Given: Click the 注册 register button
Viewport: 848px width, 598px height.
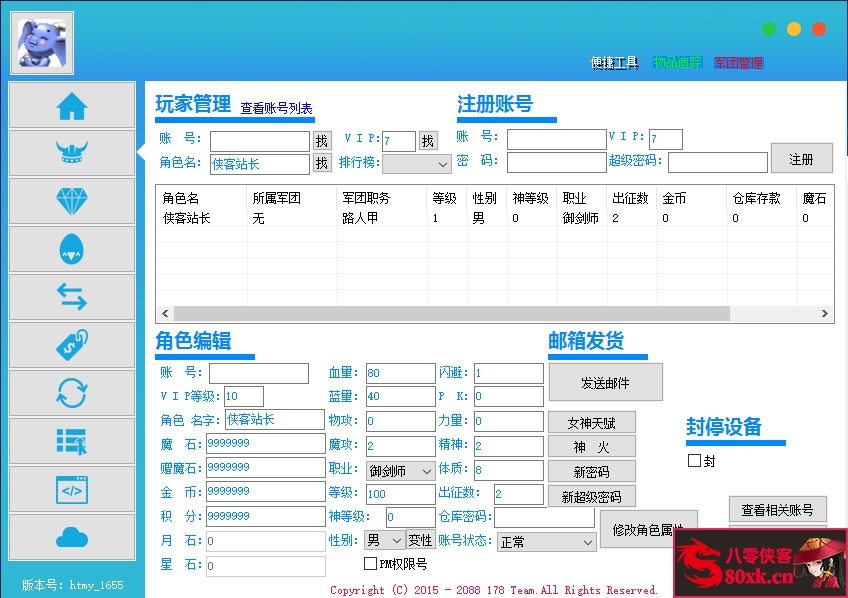Looking at the screenshot, I should [x=802, y=158].
